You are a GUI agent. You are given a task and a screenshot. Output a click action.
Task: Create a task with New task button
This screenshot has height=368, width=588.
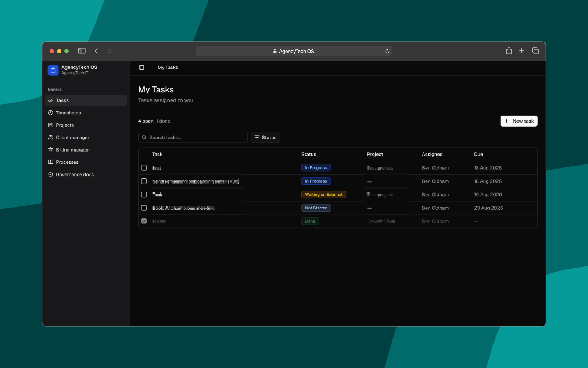(x=519, y=121)
